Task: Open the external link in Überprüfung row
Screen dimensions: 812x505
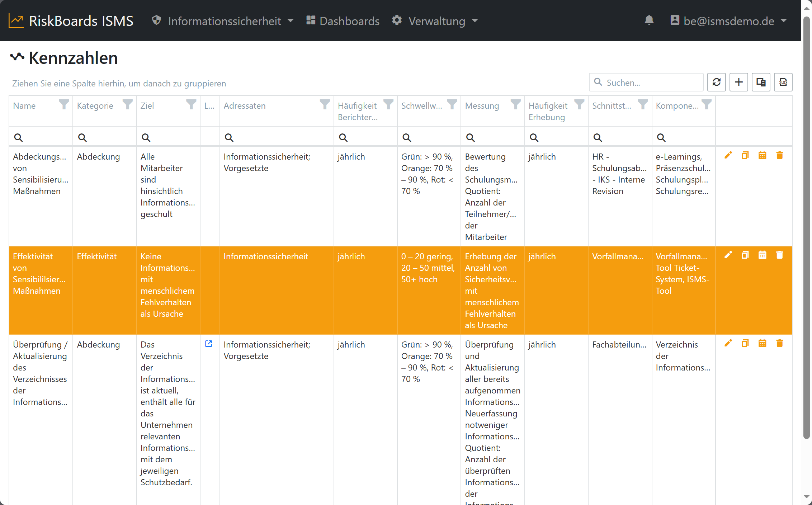Action: pyautogui.click(x=208, y=344)
